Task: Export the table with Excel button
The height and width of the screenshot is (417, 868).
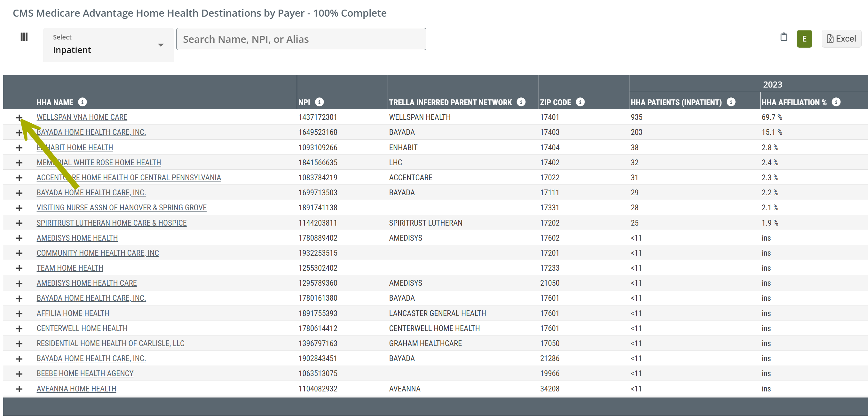Action: point(841,39)
